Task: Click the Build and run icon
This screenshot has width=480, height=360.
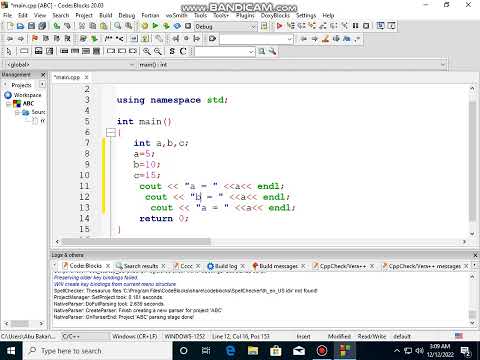Action: [166, 26]
